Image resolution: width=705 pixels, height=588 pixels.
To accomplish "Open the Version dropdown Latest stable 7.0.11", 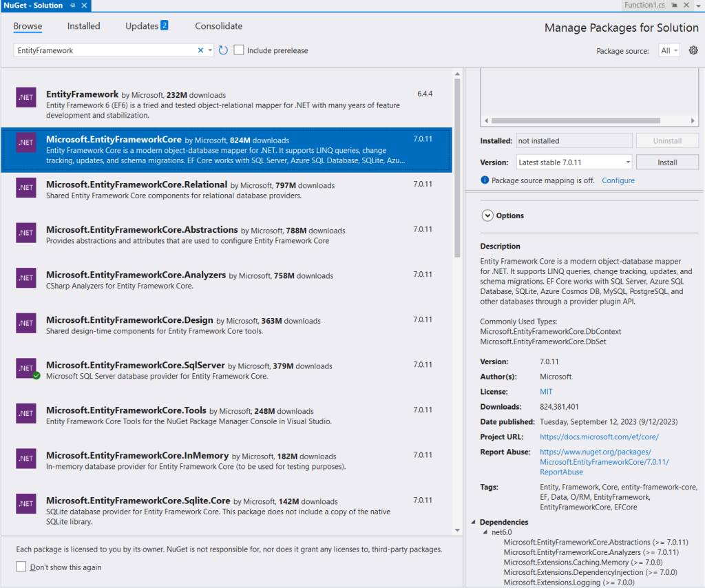I will 574,162.
